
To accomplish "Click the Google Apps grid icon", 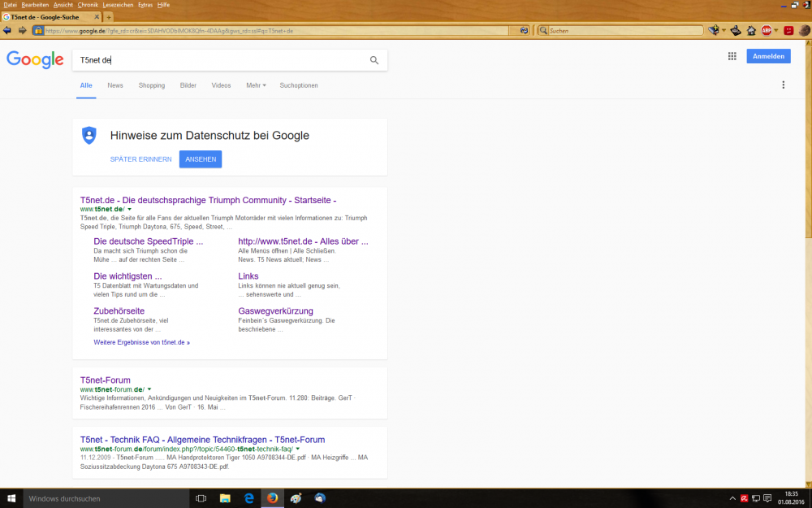I will coord(732,56).
